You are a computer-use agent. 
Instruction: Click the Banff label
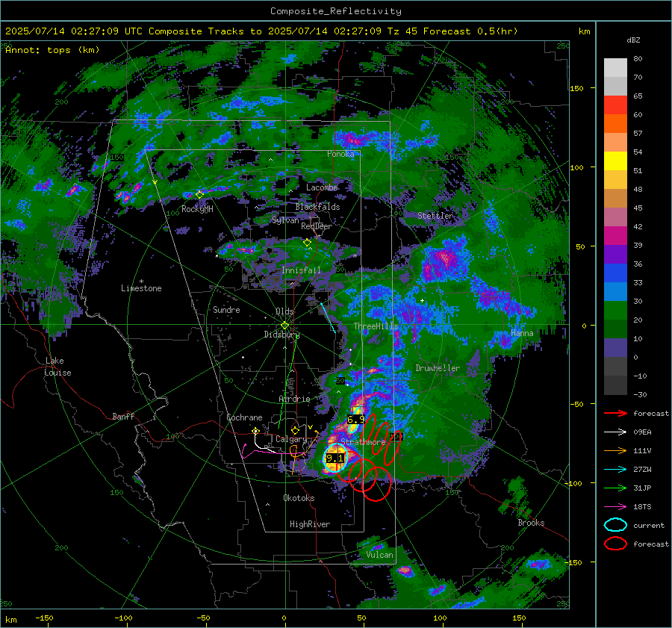(x=123, y=417)
